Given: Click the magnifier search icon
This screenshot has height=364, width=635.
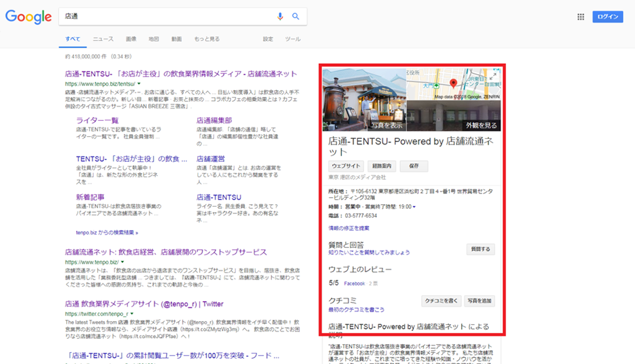Looking at the screenshot, I should (296, 16).
